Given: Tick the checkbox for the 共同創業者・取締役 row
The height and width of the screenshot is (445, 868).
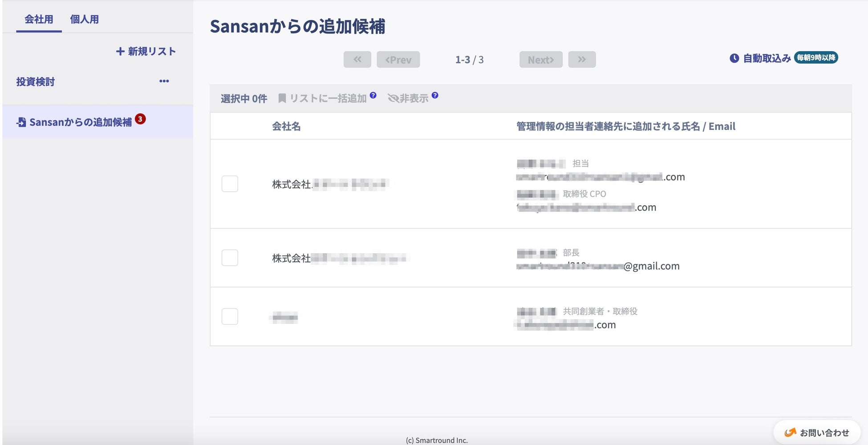Looking at the screenshot, I should click(230, 316).
